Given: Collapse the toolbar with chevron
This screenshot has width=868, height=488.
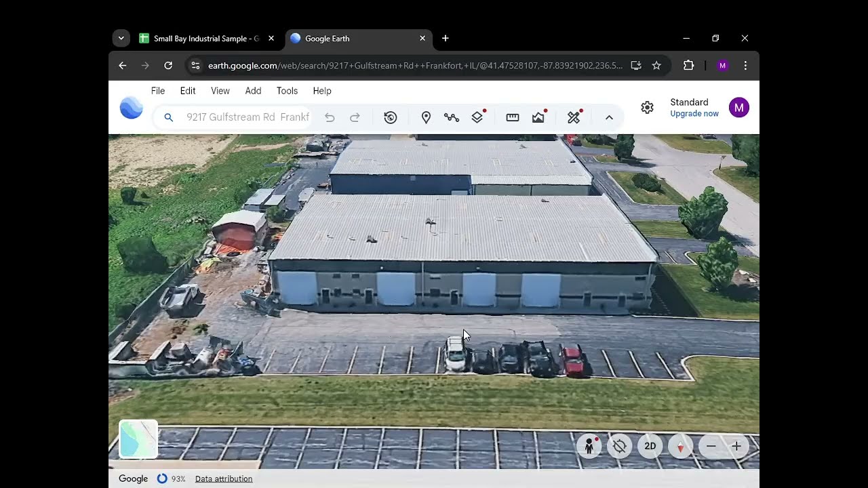Looking at the screenshot, I should [609, 117].
